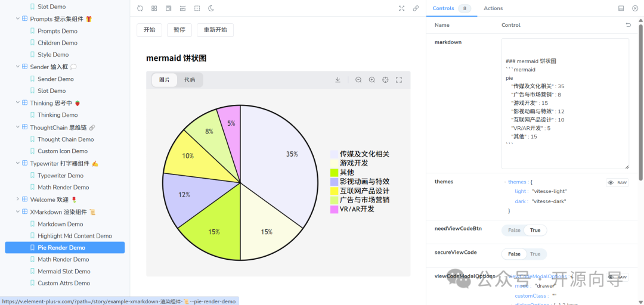Change addon panel orientation icon
The height and width of the screenshot is (305, 644).
621,8
